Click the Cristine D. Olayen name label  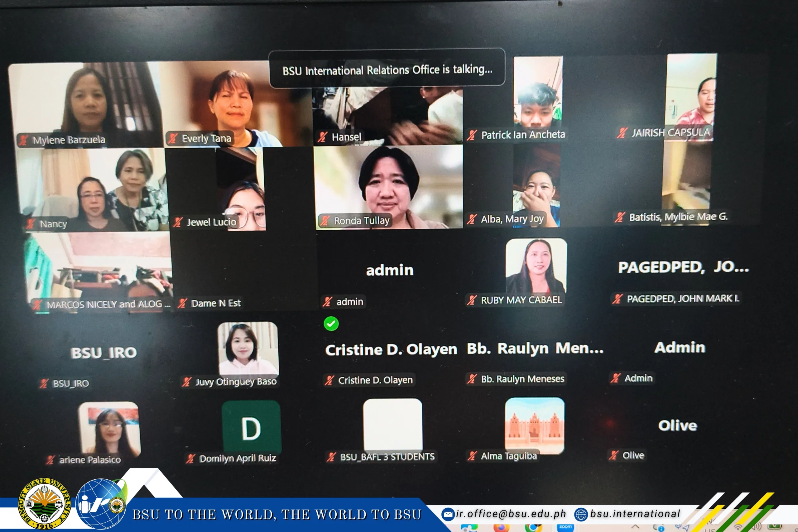coord(375,380)
